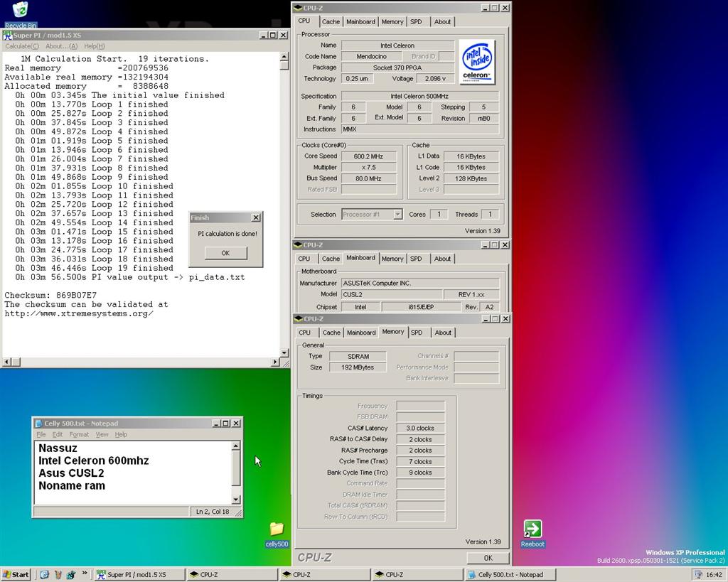The height and width of the screenshot is (582, 728).
Task: Select About tab in top CPU-Z window
Action: point(442,22)
